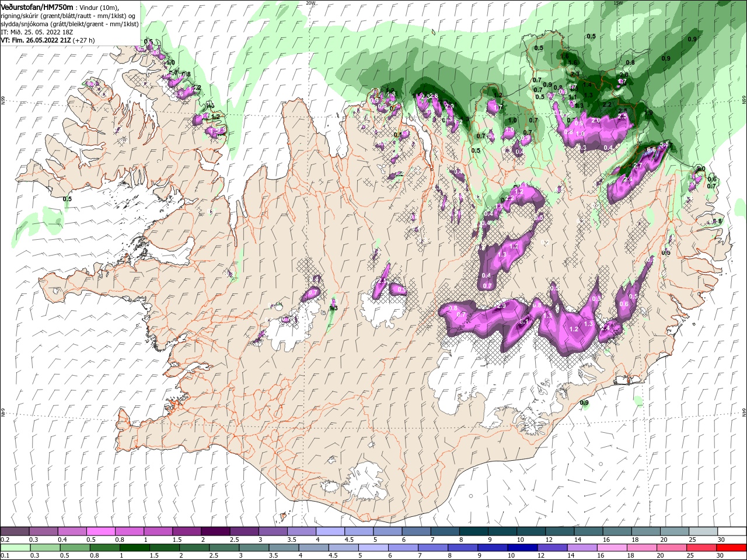
Task: Pick the snow legend swatch between 12 and 14
Action: coord(560,531)
